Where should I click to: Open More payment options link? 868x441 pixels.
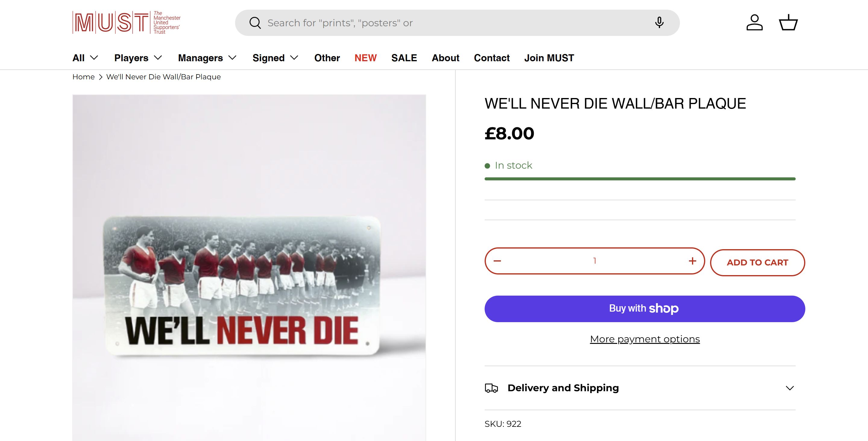click(x=645, y=339)
